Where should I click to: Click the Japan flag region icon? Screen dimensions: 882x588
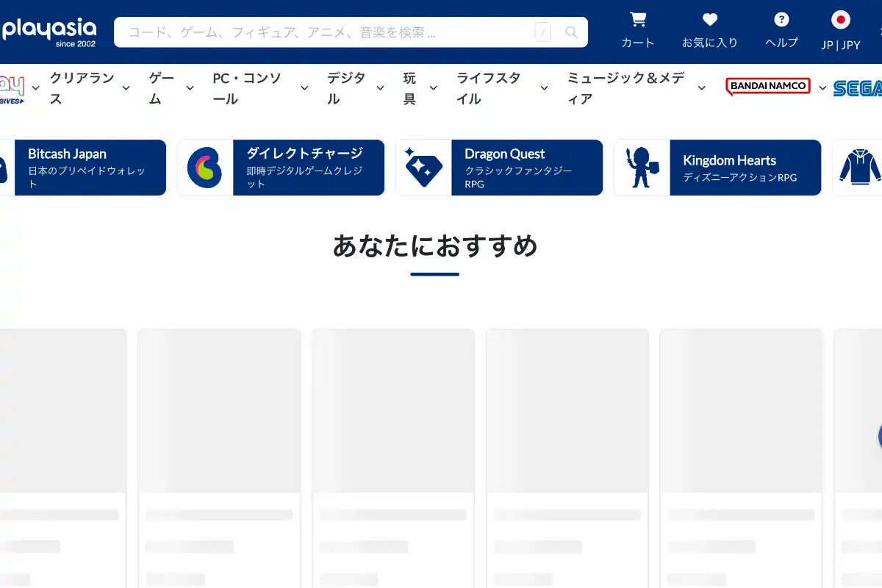(x=840, y=20)
